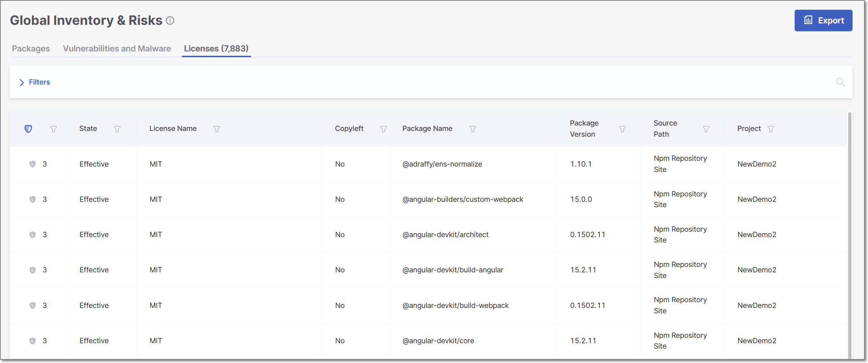The width and height of the screenshot is (868, 363).
Task: Switch to Vulnerabilities and Malware tab
Action: pos(117,49)
